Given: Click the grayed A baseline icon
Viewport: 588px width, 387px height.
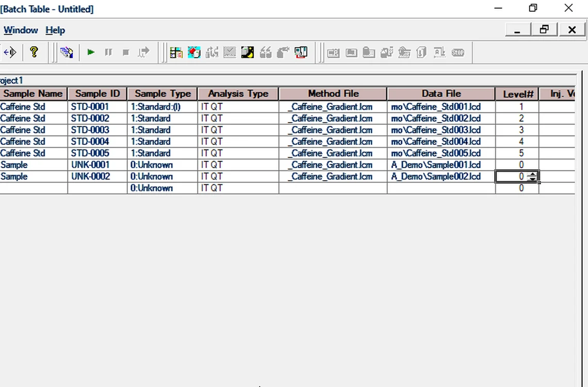Looking at the screenshot, I should coord(439,53).
